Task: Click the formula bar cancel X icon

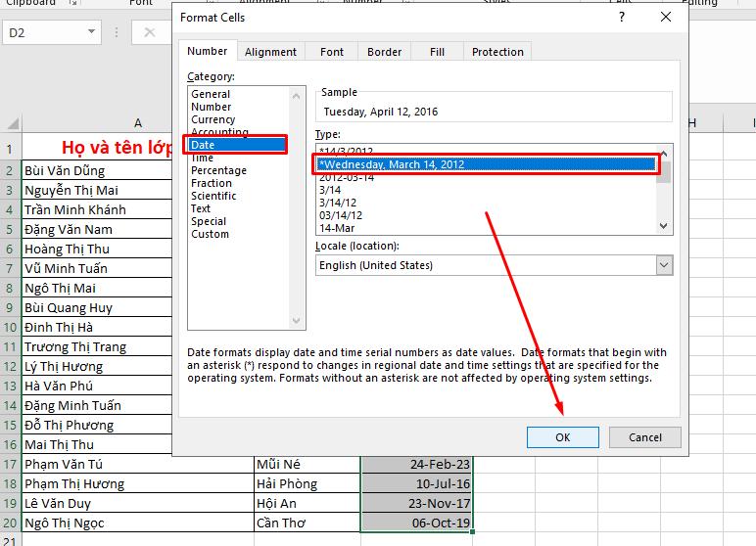Action: (149, 32)
